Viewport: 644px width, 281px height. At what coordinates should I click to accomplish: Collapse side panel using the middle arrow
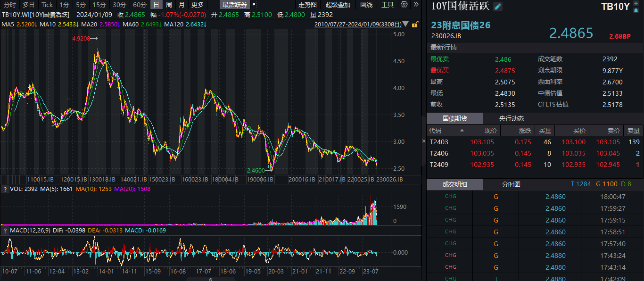coord(423,141)
